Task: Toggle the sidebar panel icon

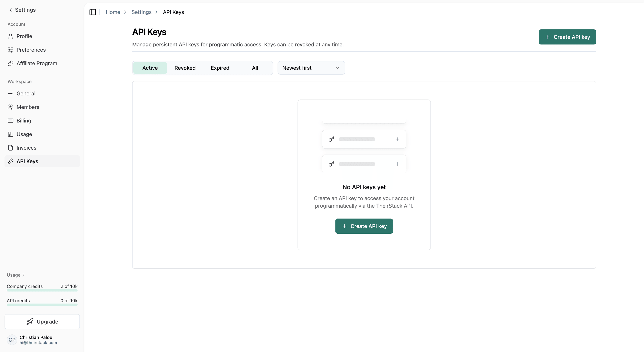Action: pos(93,12)
